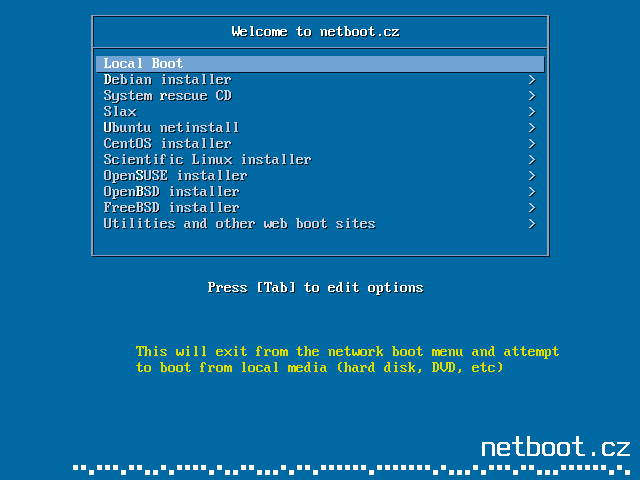This screenshot has width=640, height=480.
Task: Select the CentOS installer entry
Action: 167,144
